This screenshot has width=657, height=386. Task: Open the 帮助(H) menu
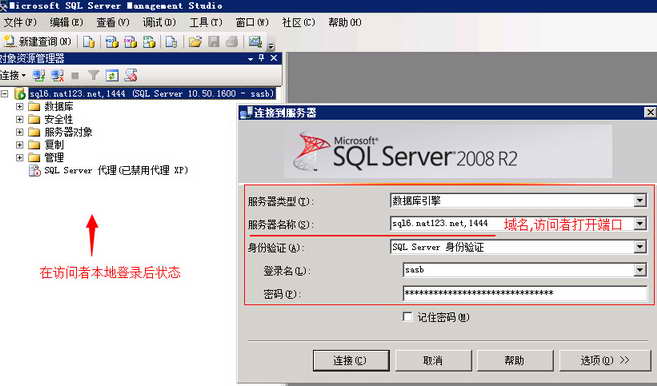pos(344,22)
